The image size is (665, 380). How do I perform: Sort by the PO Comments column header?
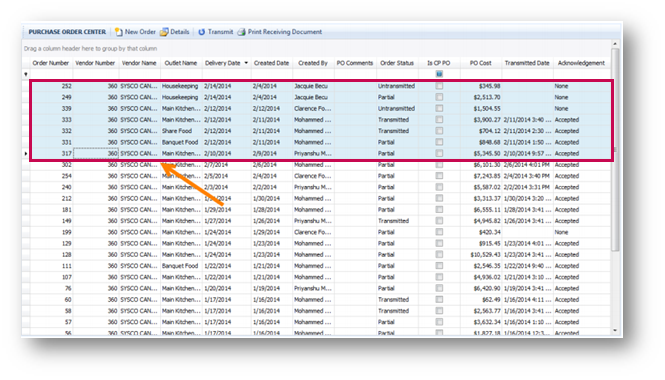click(x=355, y=63)
